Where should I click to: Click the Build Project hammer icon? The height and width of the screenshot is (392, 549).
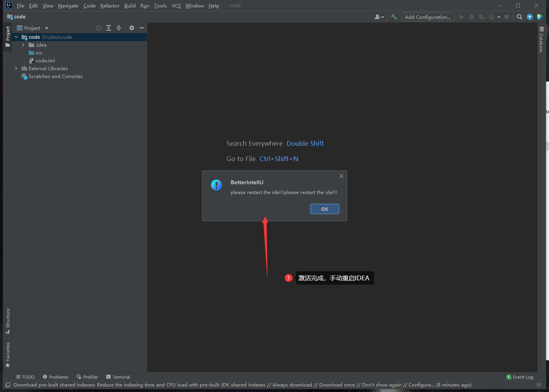pyautogui.click(x=394, y=17)
